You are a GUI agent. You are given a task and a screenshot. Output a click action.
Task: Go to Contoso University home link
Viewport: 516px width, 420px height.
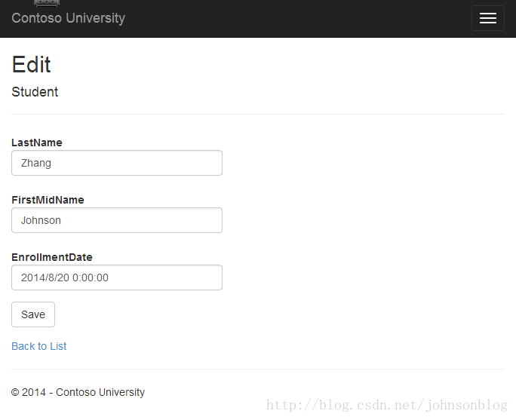pos(68,18)
